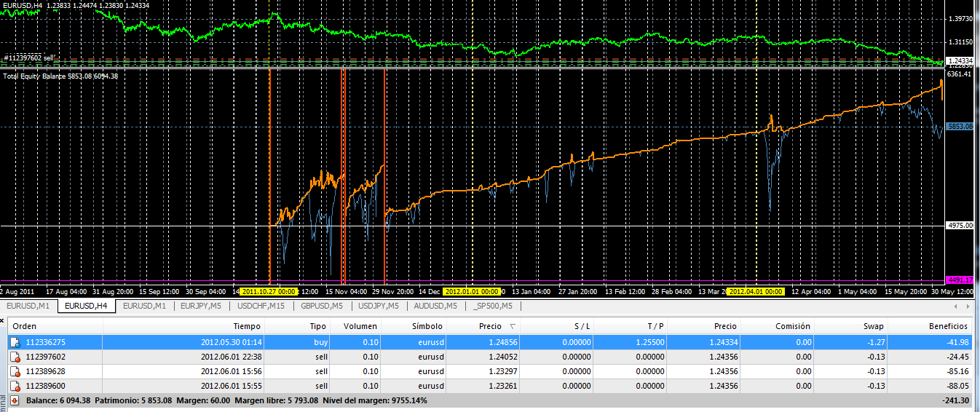Viewport: 980px width, 412px height.
Task: Click the sell order icon for 112389600
Action: tap(15, 386)
